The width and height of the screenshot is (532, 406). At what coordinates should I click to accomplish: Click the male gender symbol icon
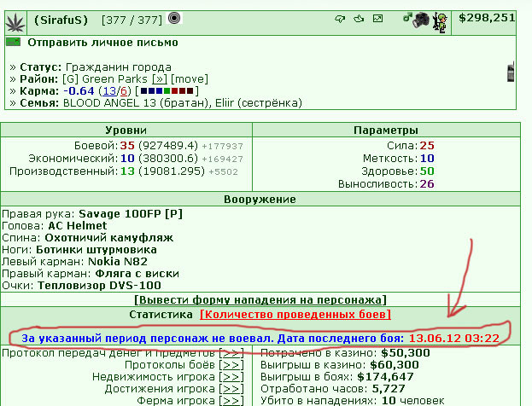(x=407, y=17)
